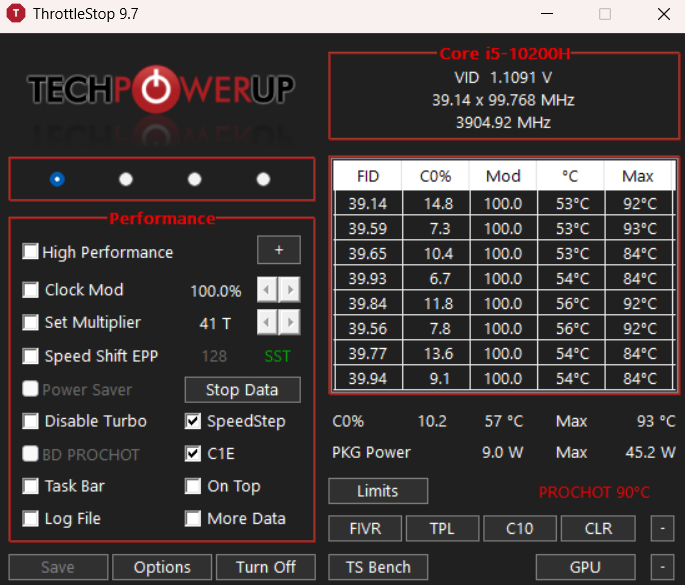Image resolution: width=685 pixels, height=585 pixels.
Task: Click the plus button beside High Performance
Action: [279, 250]
